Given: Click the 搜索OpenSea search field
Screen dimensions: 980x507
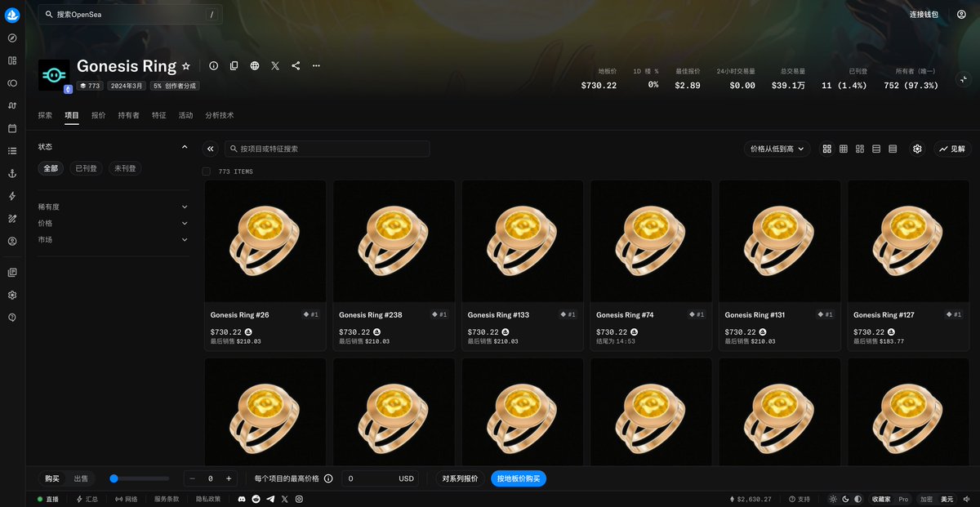Looking at the screenshot, I should pyautogui.click(x=130, y=14).
